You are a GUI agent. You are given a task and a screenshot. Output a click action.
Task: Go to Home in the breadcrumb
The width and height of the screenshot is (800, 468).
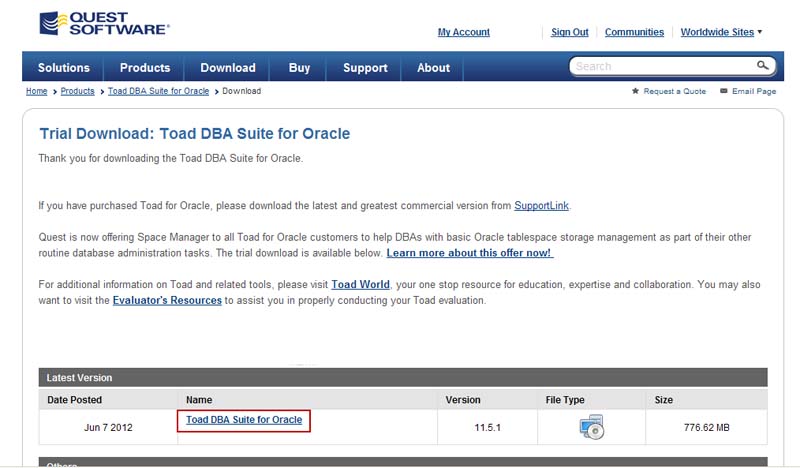36,91
